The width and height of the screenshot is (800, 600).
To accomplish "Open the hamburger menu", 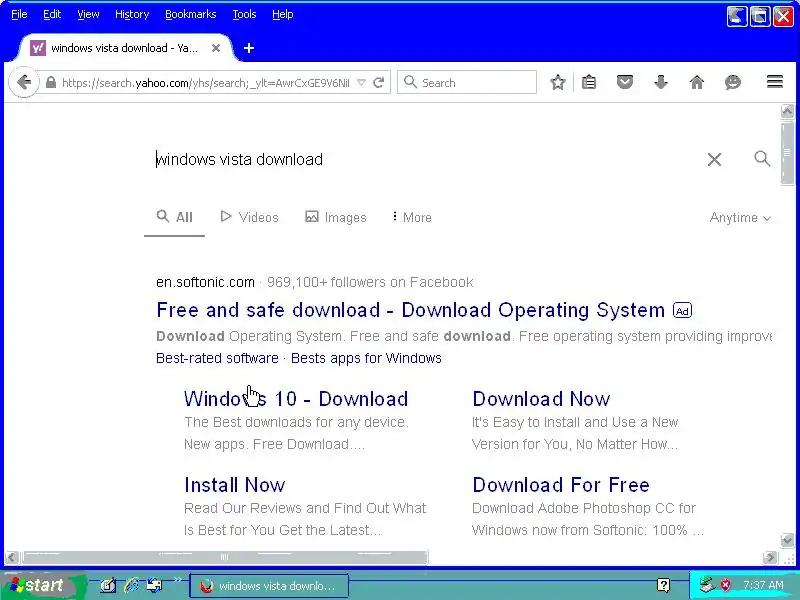I will [774, 82].
